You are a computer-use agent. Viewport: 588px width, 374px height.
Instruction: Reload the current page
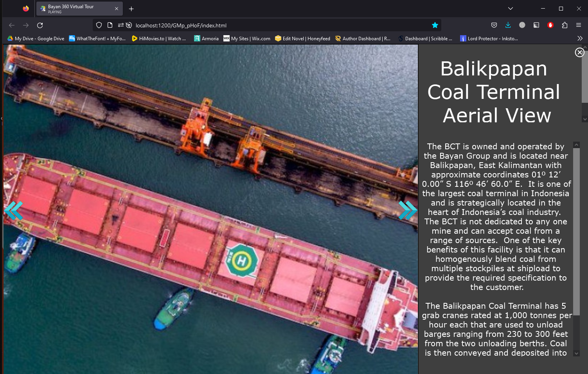(40, 25)
